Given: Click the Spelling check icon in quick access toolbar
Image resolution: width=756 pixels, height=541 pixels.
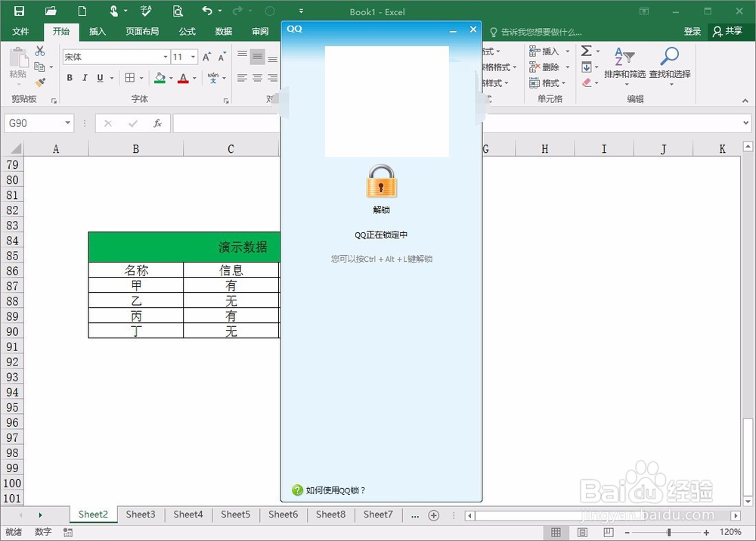Looking at the screenshot, I should click(146, 11).
